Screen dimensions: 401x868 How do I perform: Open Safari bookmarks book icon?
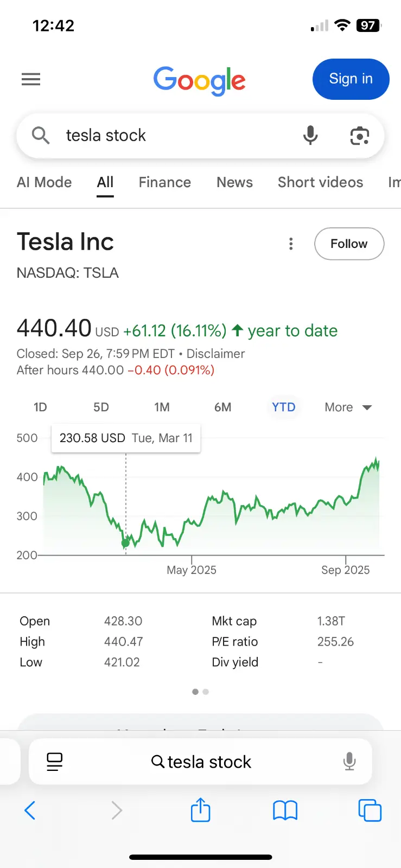tap(285, 810)
